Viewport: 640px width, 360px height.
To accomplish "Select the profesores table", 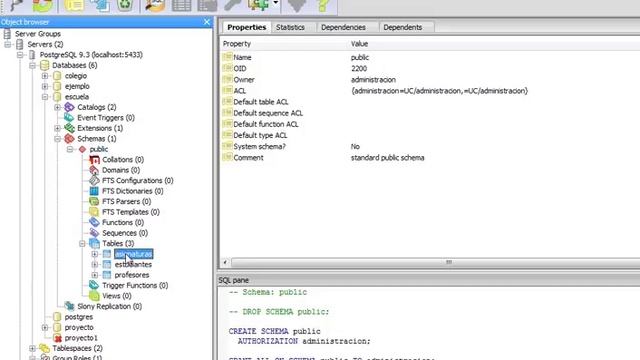I will click(x=131, y=275).
